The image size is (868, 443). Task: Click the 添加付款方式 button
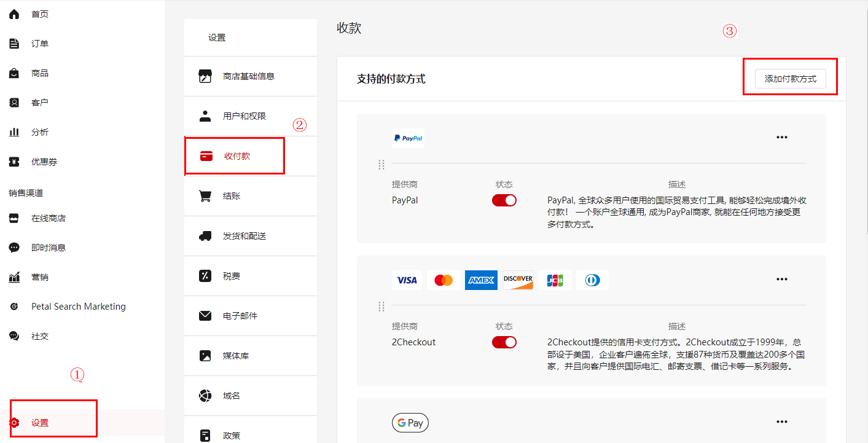(790, 79)
